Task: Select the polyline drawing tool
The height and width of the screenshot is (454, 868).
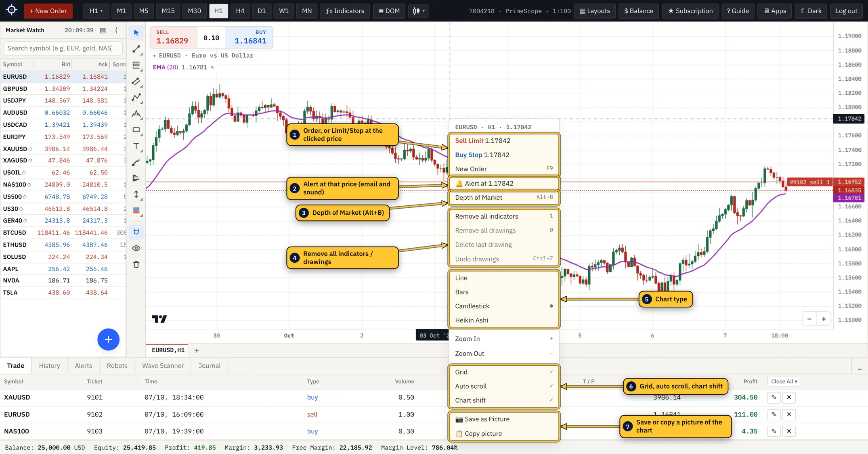Action: point(136,98)
